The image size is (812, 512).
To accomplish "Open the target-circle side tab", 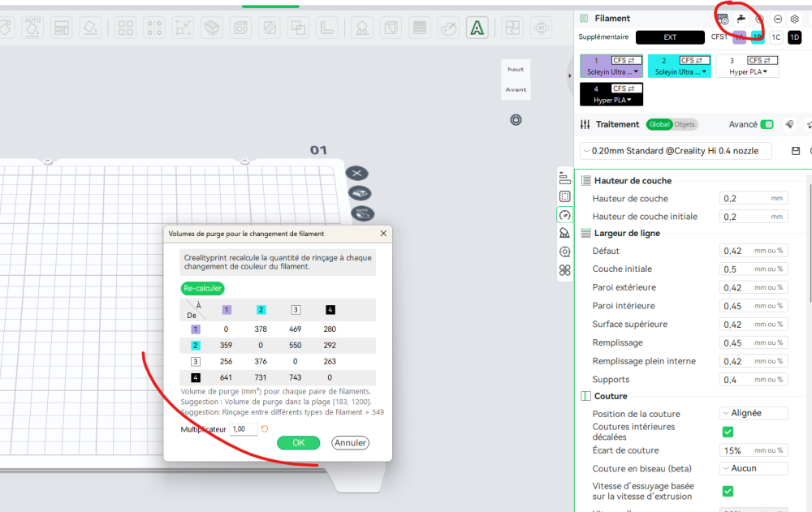I will point(565,252).
